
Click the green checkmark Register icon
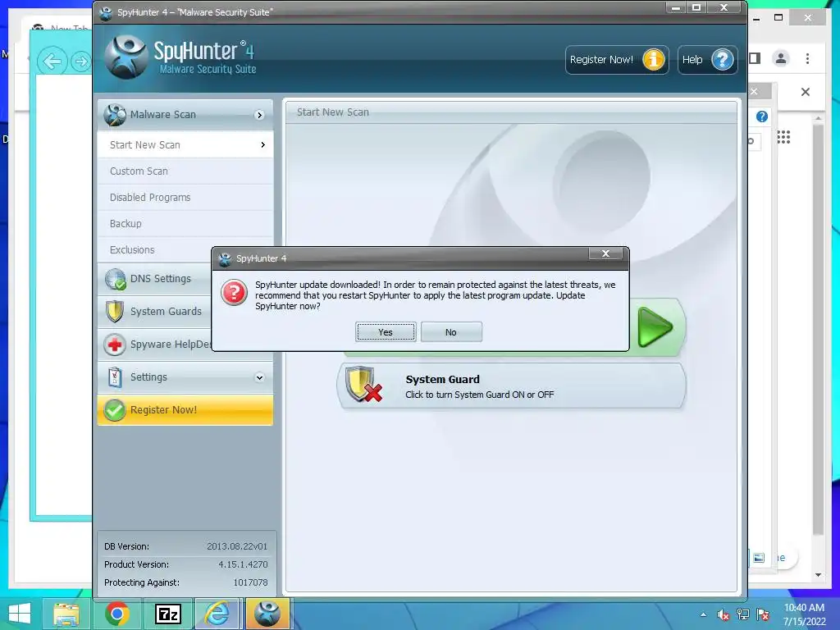point(115,410)
